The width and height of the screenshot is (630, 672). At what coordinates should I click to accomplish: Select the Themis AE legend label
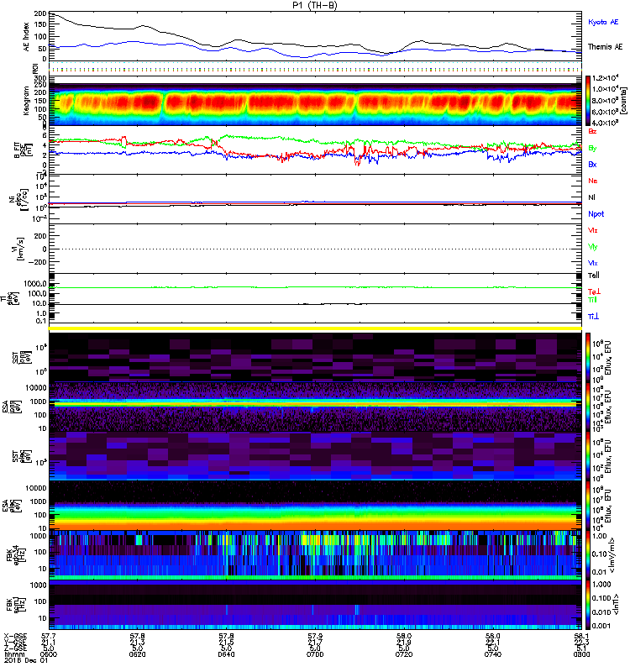605,47
